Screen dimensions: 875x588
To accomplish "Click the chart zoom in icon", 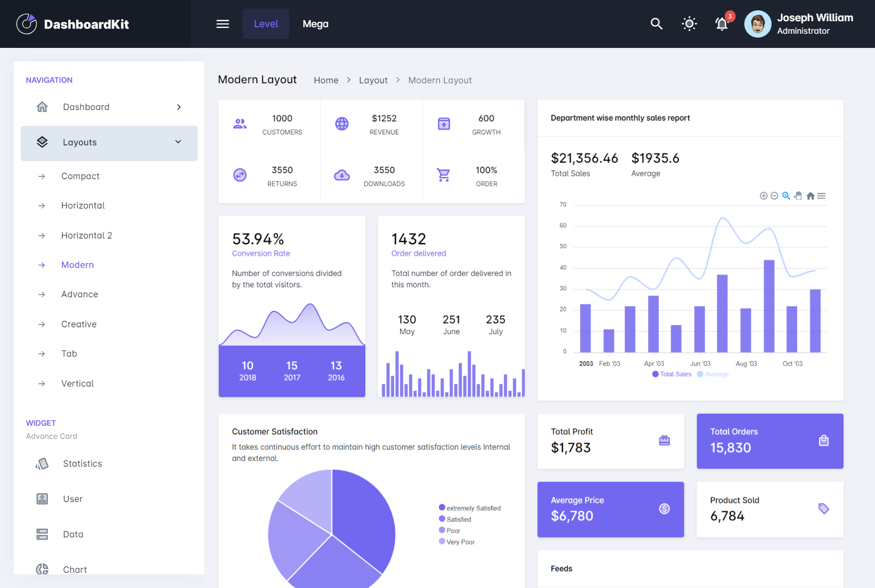I will click(x=763, y=196).
